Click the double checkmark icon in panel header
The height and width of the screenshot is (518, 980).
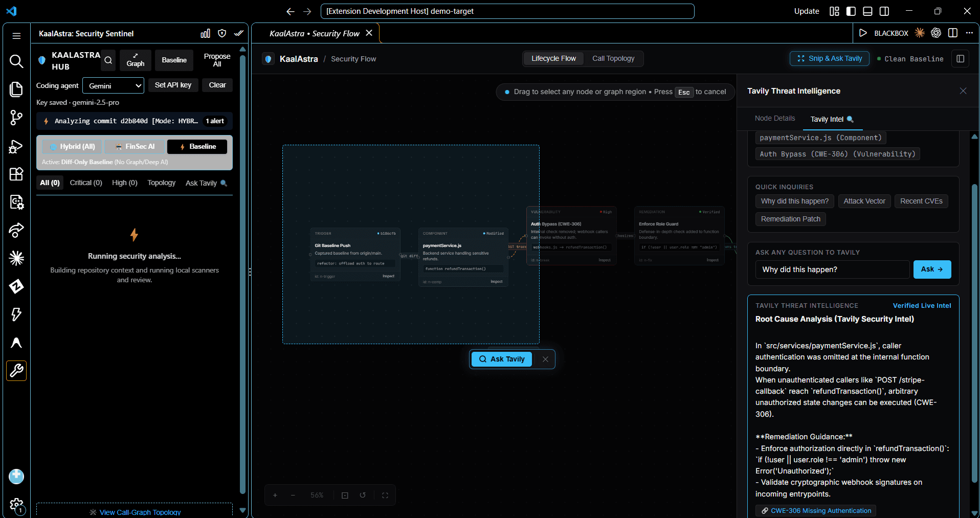click(x=238, y=34)
